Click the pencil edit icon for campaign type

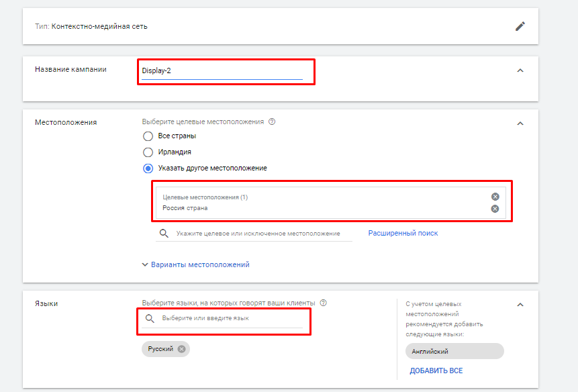(520, 26)
